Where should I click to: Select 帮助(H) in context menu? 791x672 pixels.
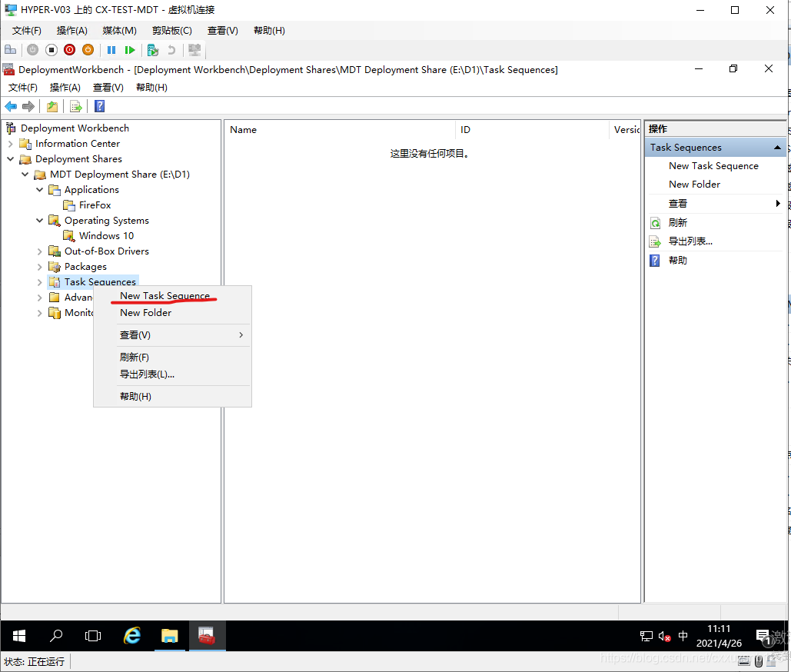(x=172, y=397)
